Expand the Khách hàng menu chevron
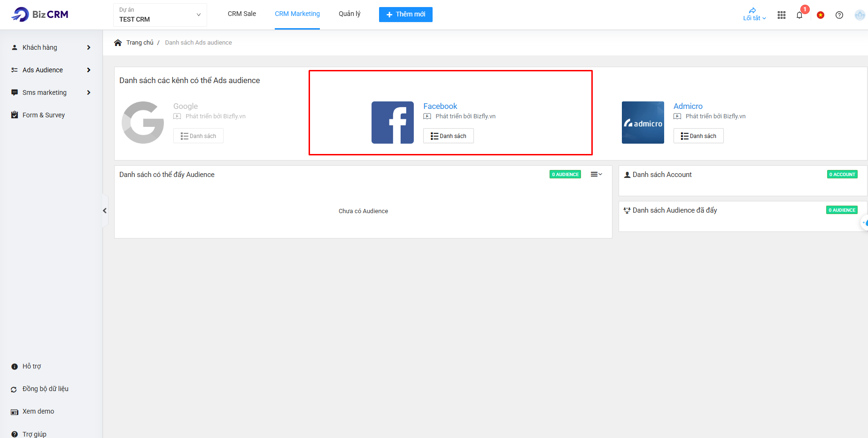 pyautogui.click(x=89, y=47)
